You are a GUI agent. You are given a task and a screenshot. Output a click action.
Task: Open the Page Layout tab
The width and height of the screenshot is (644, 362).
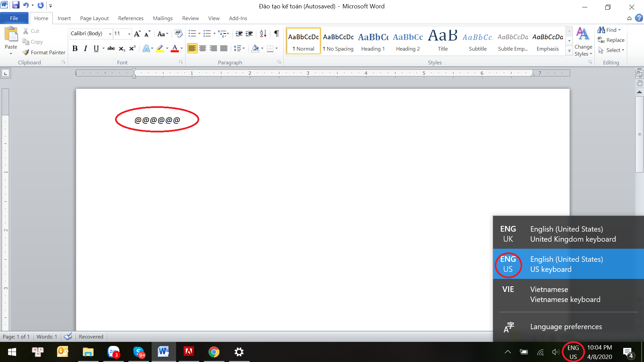click(x=94, y=18)
